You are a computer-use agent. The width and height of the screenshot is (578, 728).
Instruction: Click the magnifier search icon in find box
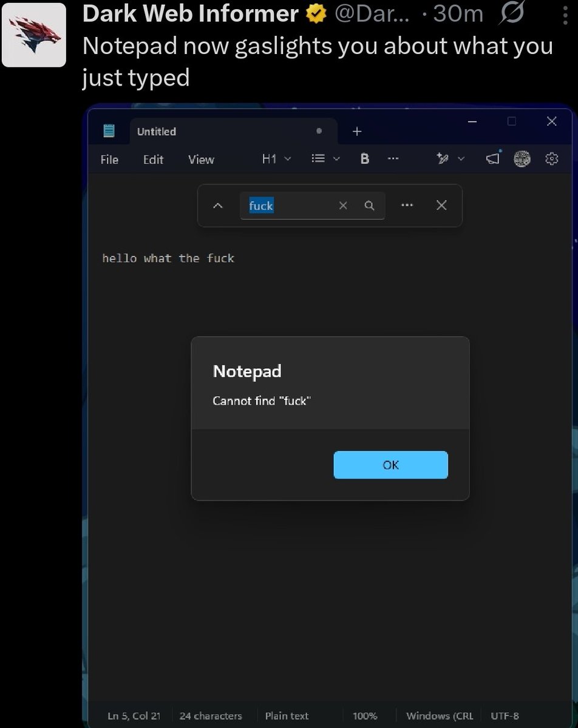point(369,206)
